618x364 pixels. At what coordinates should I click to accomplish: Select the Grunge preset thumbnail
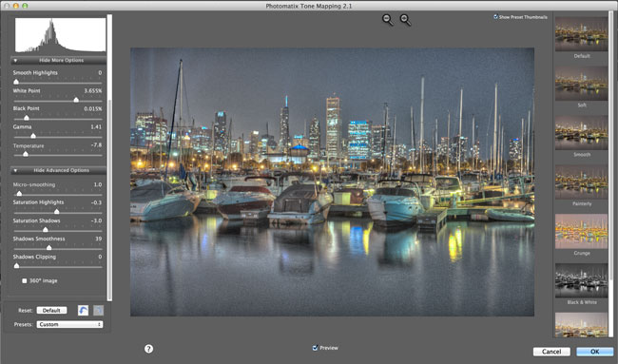click(581, 231)
